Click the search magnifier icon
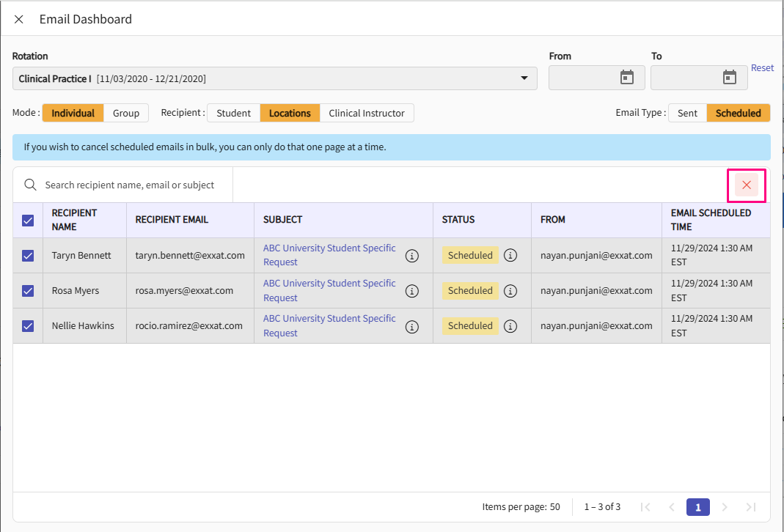 click(x=30, y=185)
